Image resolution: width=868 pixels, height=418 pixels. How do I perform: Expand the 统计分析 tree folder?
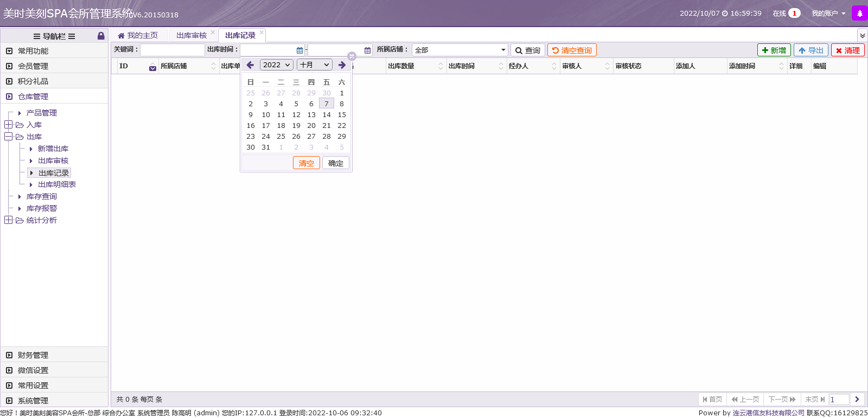[x=8, y=220]
